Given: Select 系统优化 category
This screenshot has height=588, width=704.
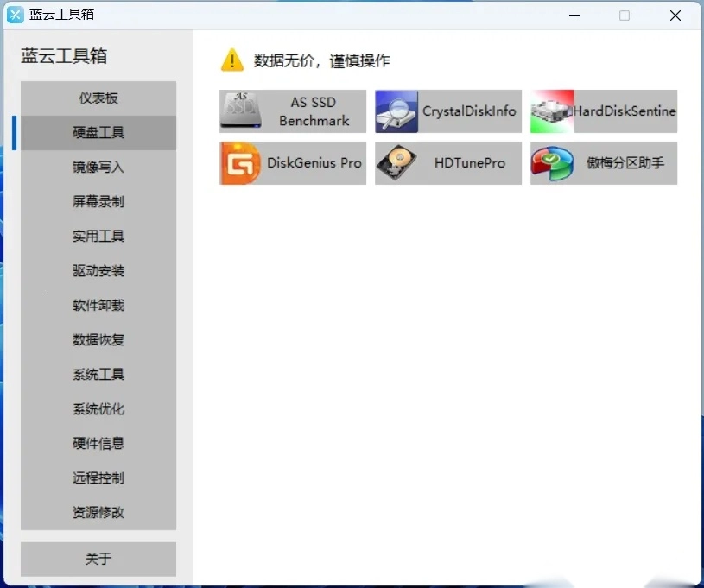Looking at the screenshot, I should click(x=98, y=408).
